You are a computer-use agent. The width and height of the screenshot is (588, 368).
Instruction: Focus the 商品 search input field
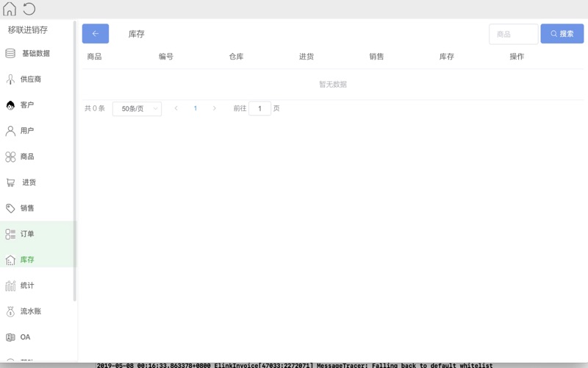513,34
